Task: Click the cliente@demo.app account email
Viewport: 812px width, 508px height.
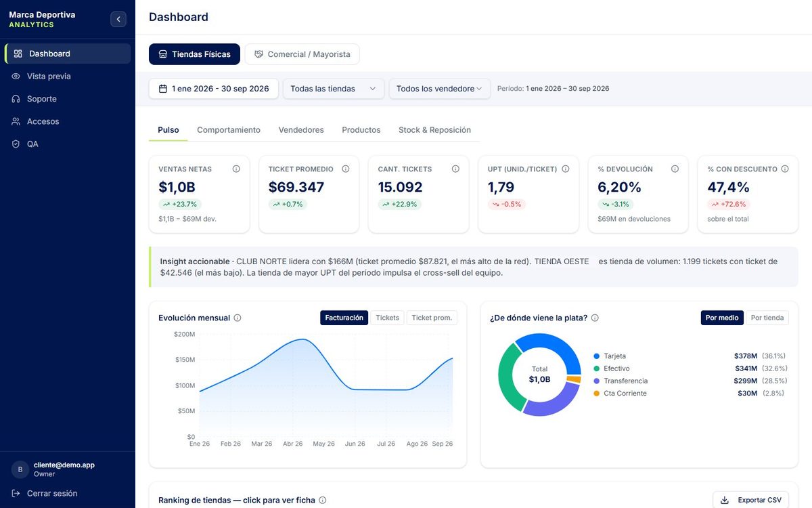Action: [x=64, y=465]
